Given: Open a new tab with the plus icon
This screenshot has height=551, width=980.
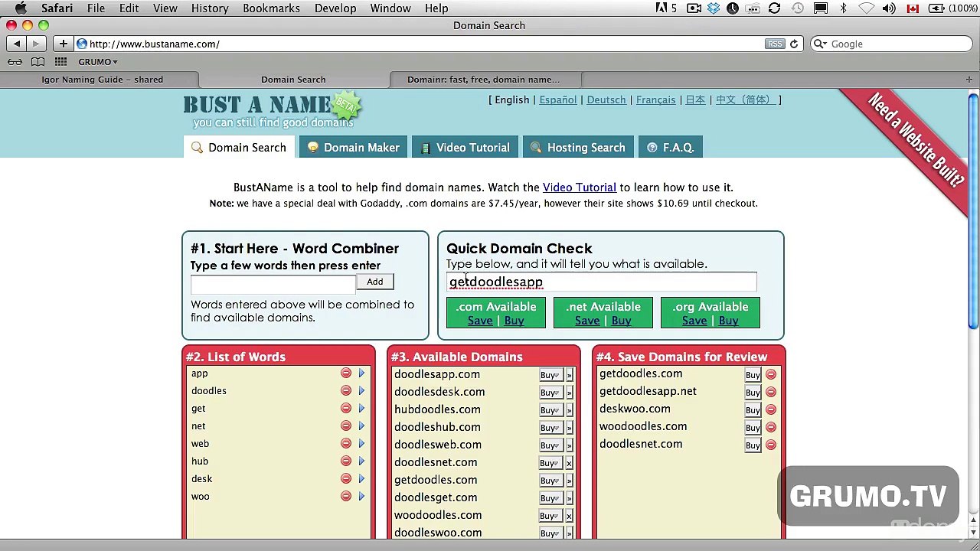Looking at the screenshot, I should tap(969, 80).
